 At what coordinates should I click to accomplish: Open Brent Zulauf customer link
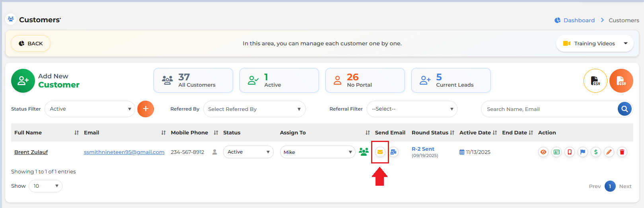(x=31, y=152)
